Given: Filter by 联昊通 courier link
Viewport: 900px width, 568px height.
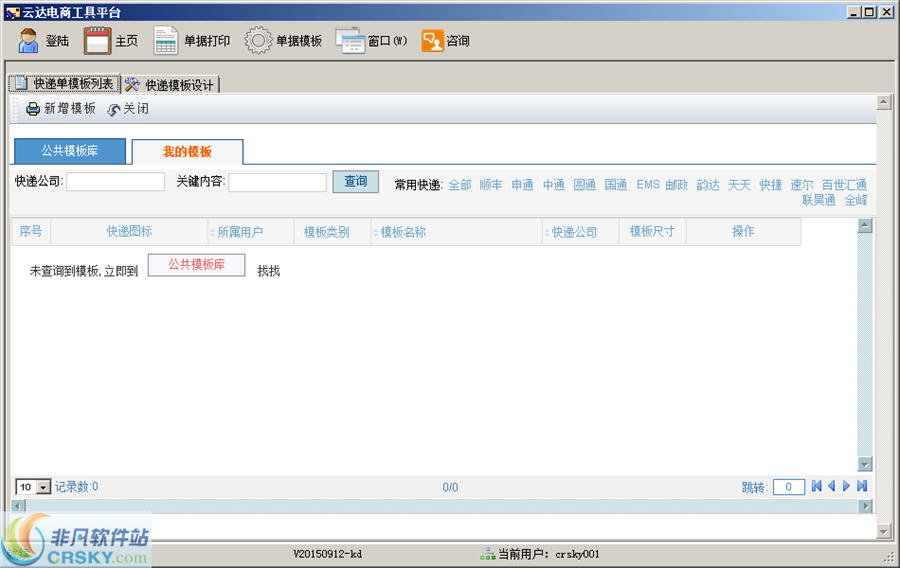Looking at the screenshot, I should (x=818, y=200).
